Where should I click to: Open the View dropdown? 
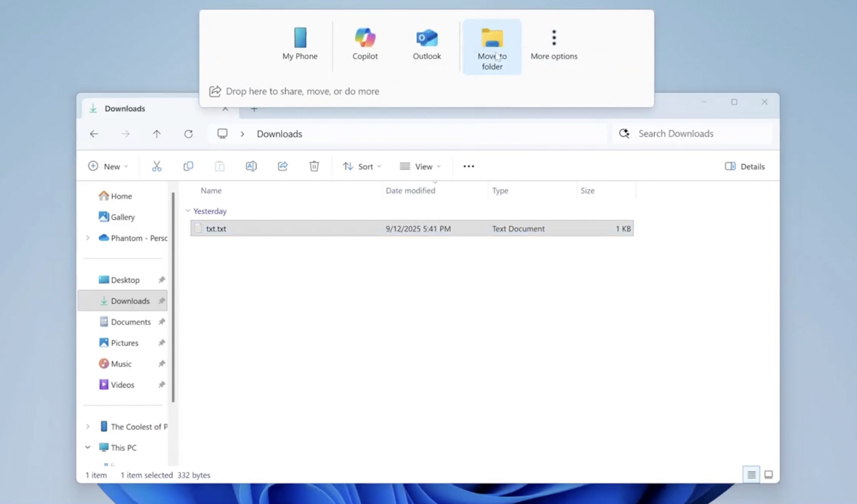[420, 166]
